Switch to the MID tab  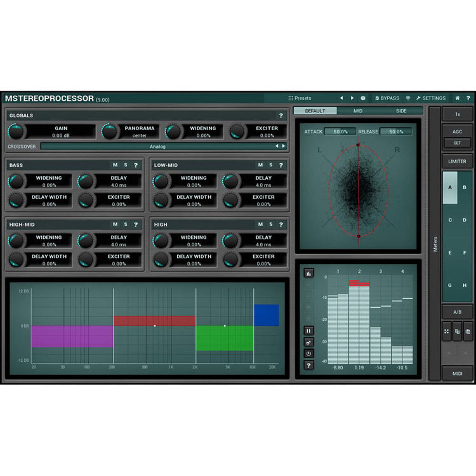click(x=358, y=111)
